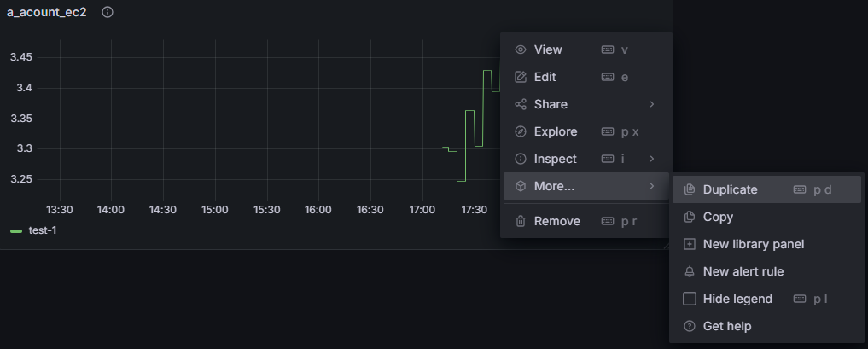868x349 pixels.
Task: Click the 3.45 y-axis label
Action: point(21,57)
